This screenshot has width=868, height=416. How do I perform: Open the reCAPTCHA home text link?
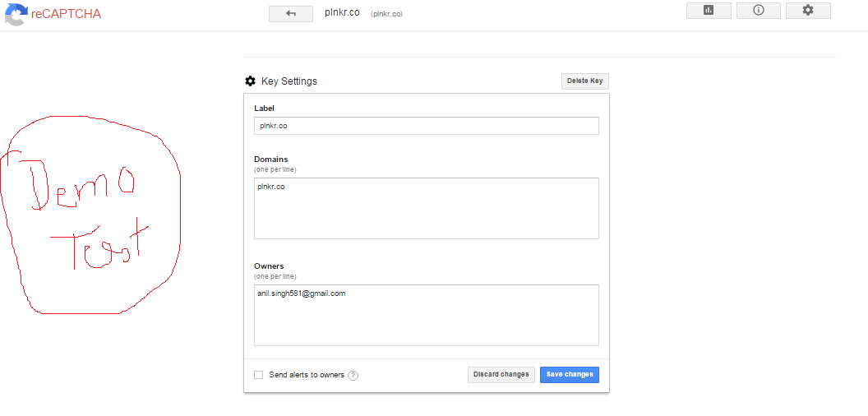[66, 14]
